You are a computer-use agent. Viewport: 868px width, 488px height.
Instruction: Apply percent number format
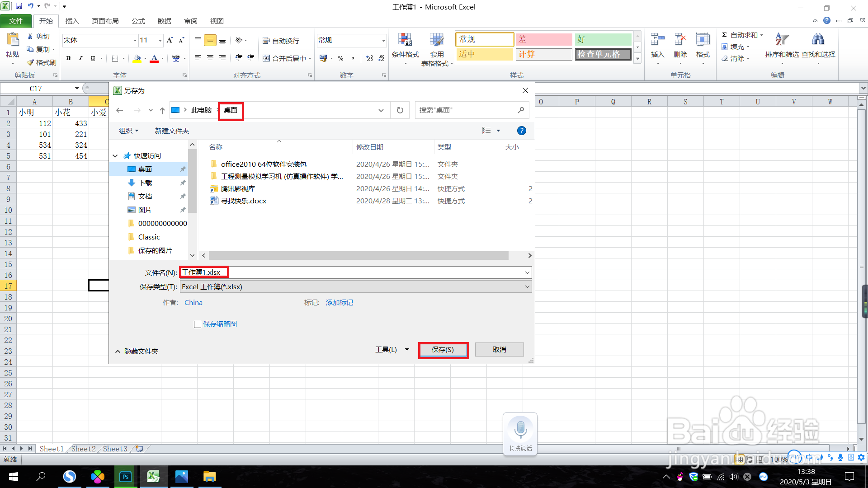341,58
